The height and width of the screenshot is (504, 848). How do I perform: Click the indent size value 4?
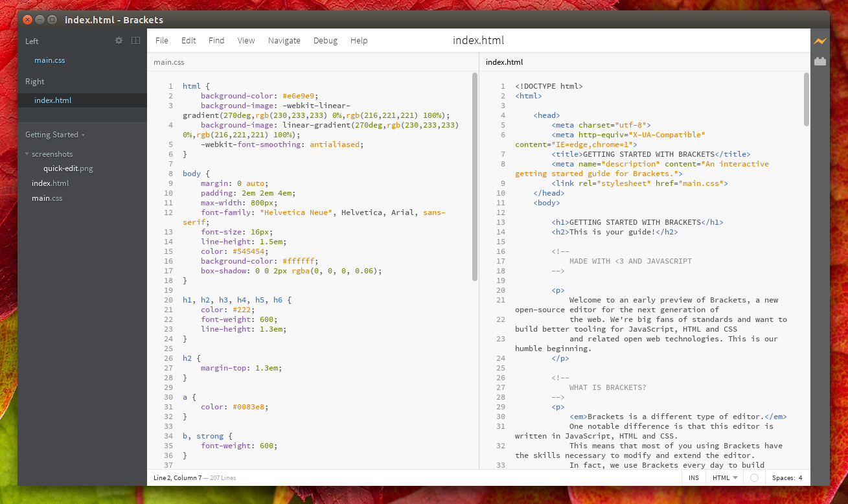pyautogui.click(x=800, y=478)
